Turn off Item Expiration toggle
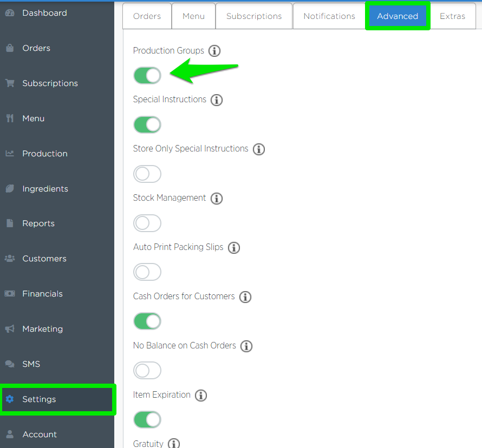This screenshot has height=448, width=482. [147, 419]
